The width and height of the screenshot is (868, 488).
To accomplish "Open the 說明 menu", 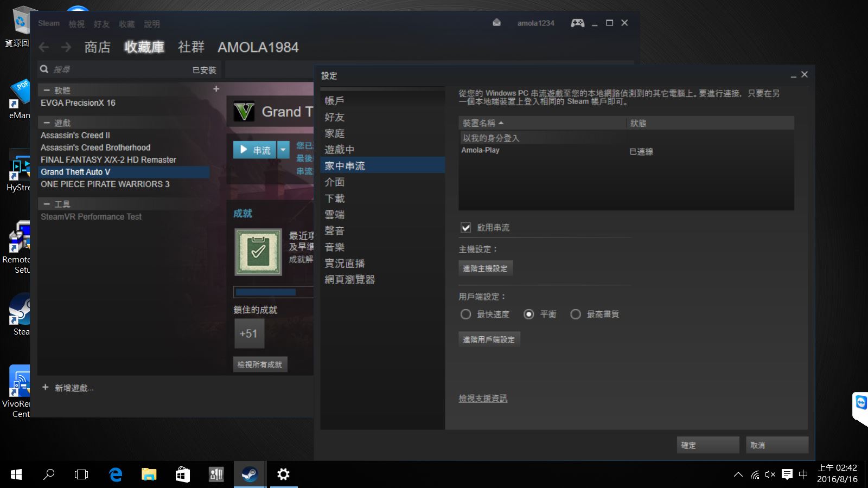I will 152,24.
